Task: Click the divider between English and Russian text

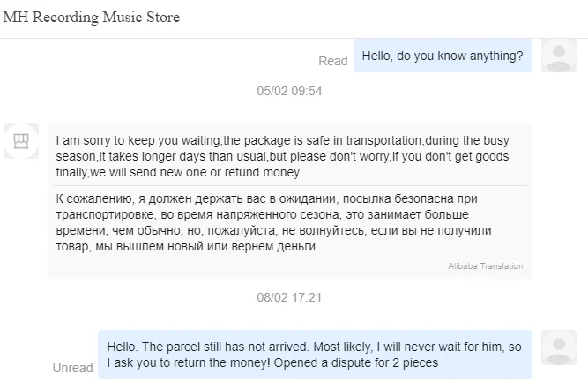Action: [x=289, y=185]
